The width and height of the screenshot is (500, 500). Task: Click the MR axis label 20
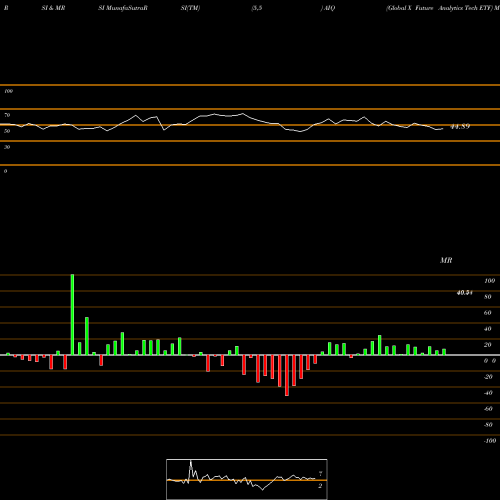488,345
